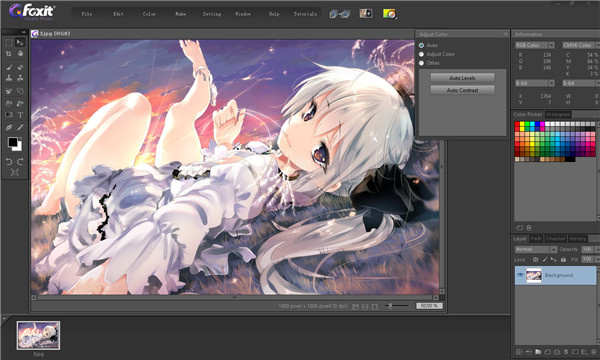Click the foreground black color swatch

click(x=13, y=142)
